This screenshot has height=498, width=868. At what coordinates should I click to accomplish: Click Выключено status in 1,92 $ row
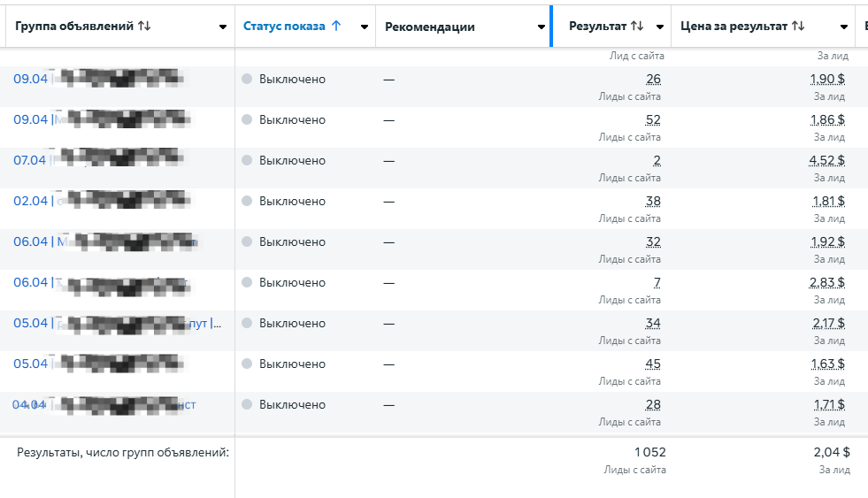[x=292, y=241]
